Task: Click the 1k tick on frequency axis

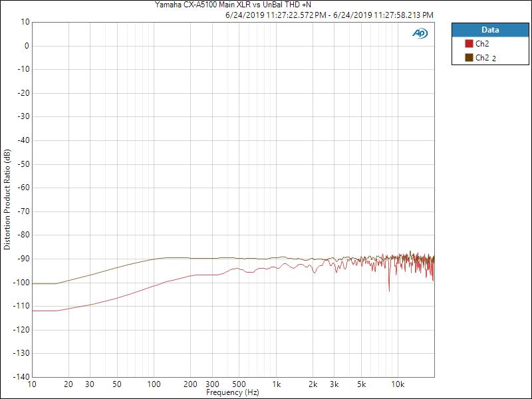Action: (x=276, y=384)
